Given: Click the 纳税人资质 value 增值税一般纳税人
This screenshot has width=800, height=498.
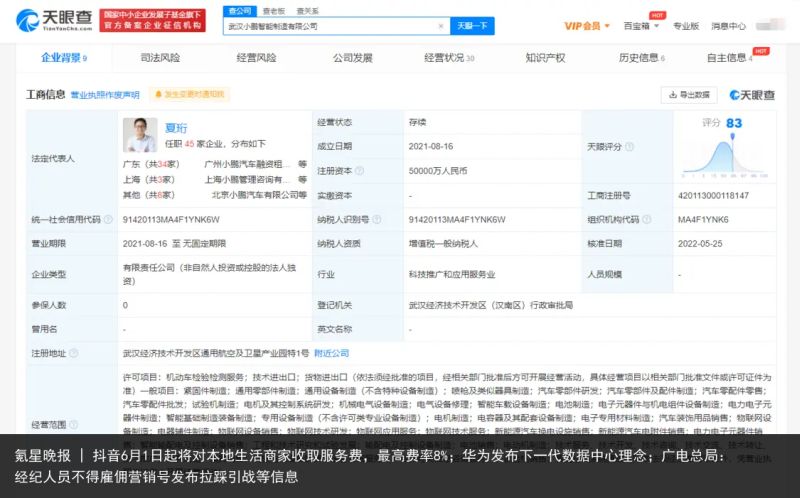Looking at the screenshot, I should pyautogui.click(x=443, y=243).
